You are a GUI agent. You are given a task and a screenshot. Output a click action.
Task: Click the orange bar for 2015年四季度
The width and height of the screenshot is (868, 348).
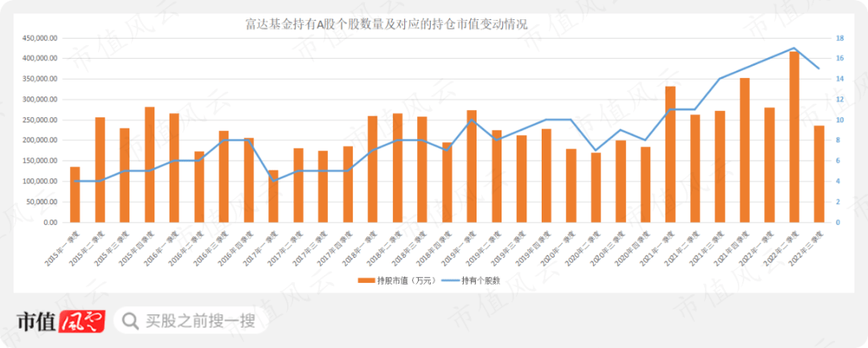pos(149,165)
